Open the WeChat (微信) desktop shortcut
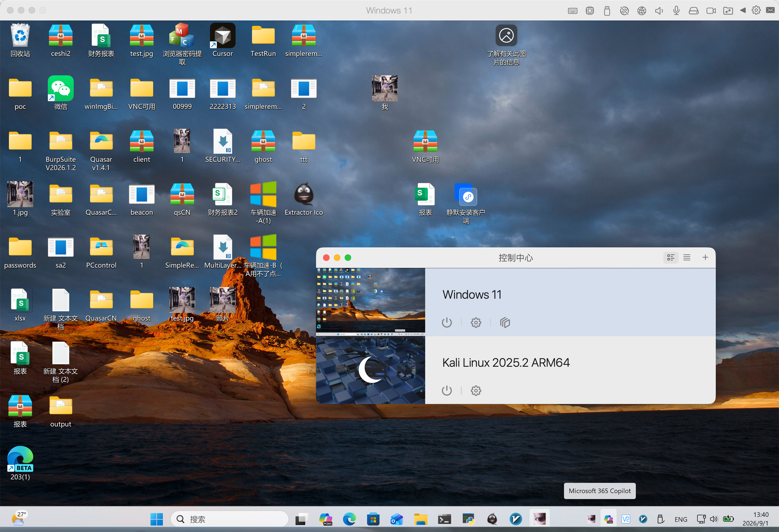The height and width of the screenshot is (532, 779). click(x=61, y=93)
